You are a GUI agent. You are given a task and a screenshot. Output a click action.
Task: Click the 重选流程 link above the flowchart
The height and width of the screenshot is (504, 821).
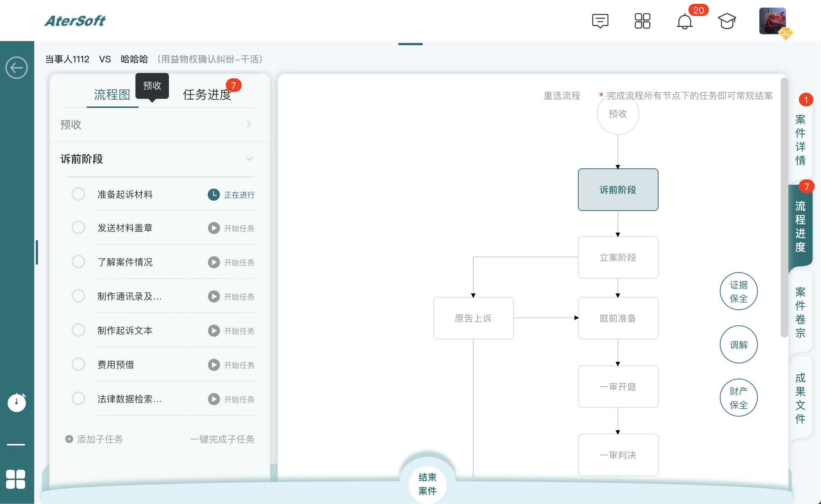click(562, 96)
